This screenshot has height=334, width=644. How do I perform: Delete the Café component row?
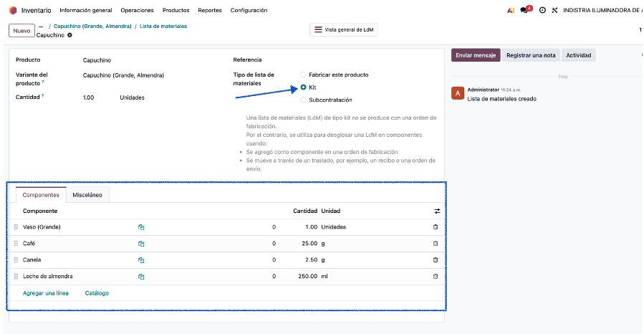(x=436, y=244)
